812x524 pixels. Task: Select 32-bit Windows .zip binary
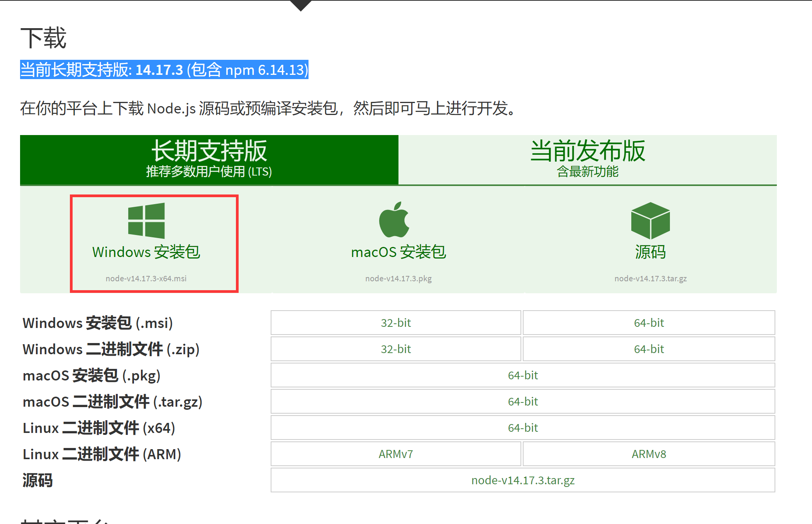396,349
